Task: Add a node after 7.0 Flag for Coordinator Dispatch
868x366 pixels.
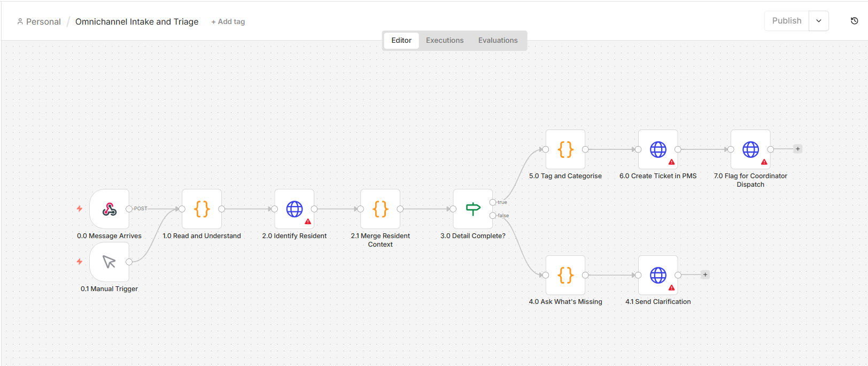Action: tap(798, 149)
